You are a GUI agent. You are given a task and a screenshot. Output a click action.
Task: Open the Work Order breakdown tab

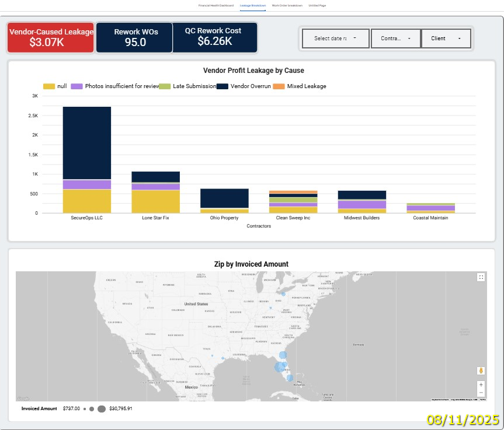287,5
